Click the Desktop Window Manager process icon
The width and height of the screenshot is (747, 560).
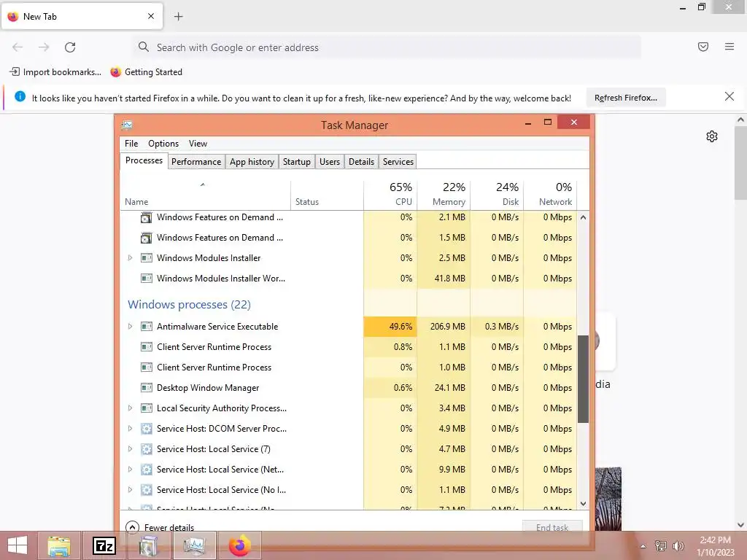(147, 388)
